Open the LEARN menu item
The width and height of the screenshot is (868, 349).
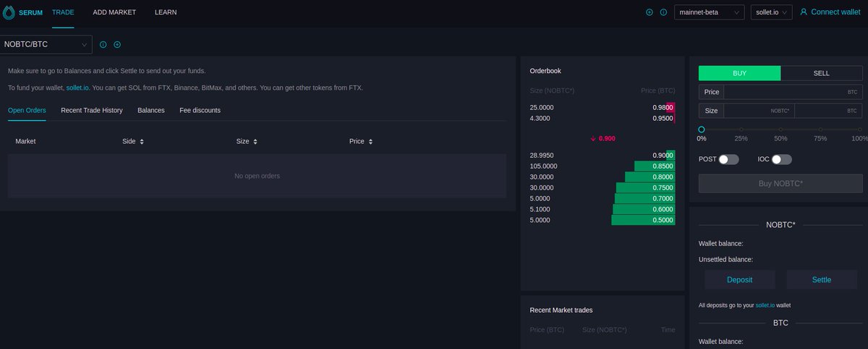point(166,12)
